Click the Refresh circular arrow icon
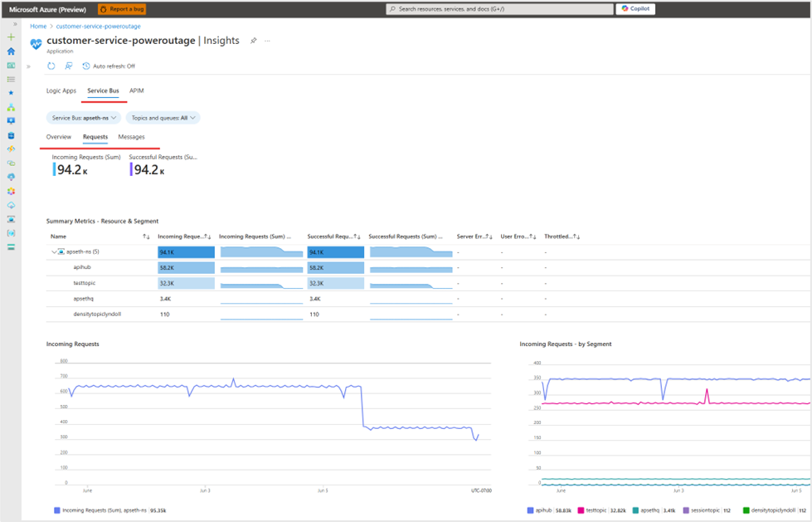 coord(51,66)
